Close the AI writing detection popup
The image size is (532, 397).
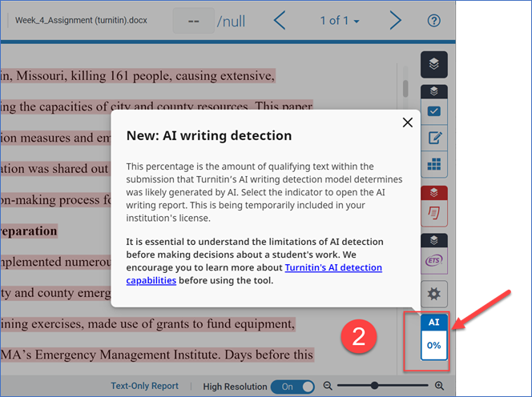408,122
